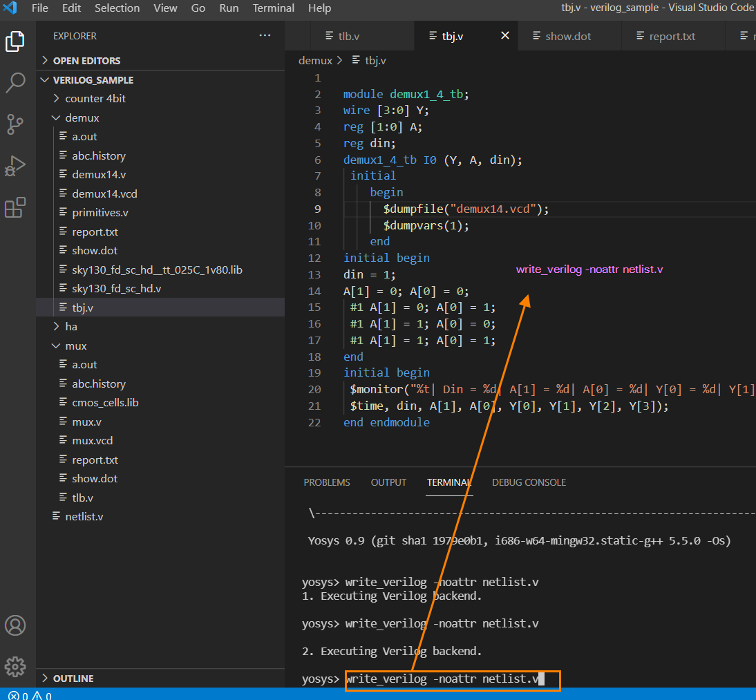Screen dimensions: 756x700
Task: Open the Search view in activity bar
Action: (15, 83)
